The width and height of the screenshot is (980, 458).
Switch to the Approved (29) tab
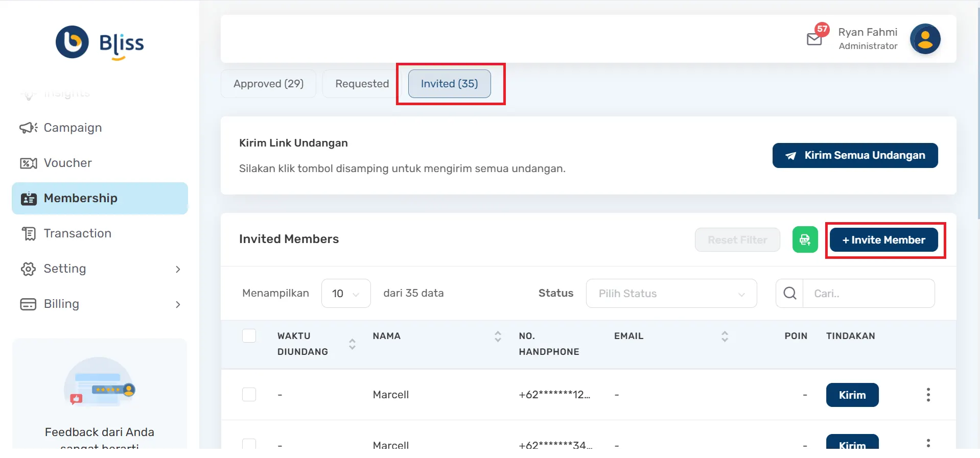pos(268,84)
